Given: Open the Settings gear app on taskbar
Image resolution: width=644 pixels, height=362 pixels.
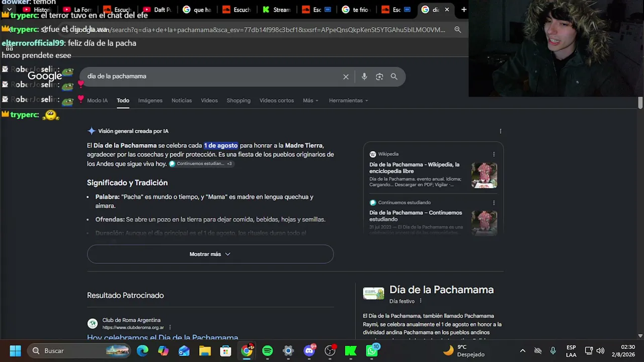Looking at the screenshot, I should tap(288, 350).
